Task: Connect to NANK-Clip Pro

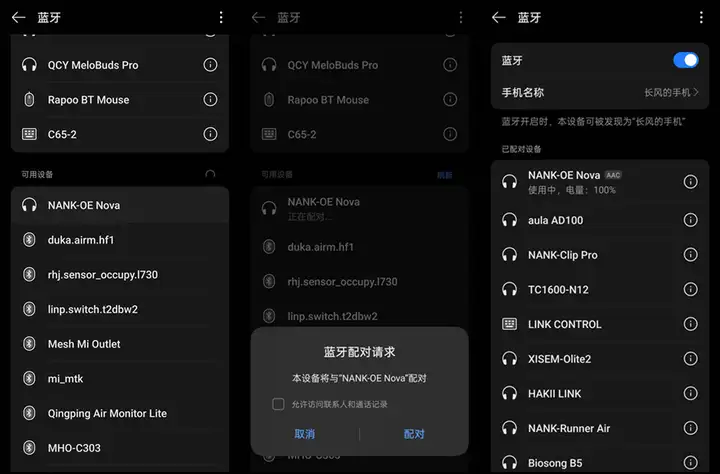Action: click(600, 254)
